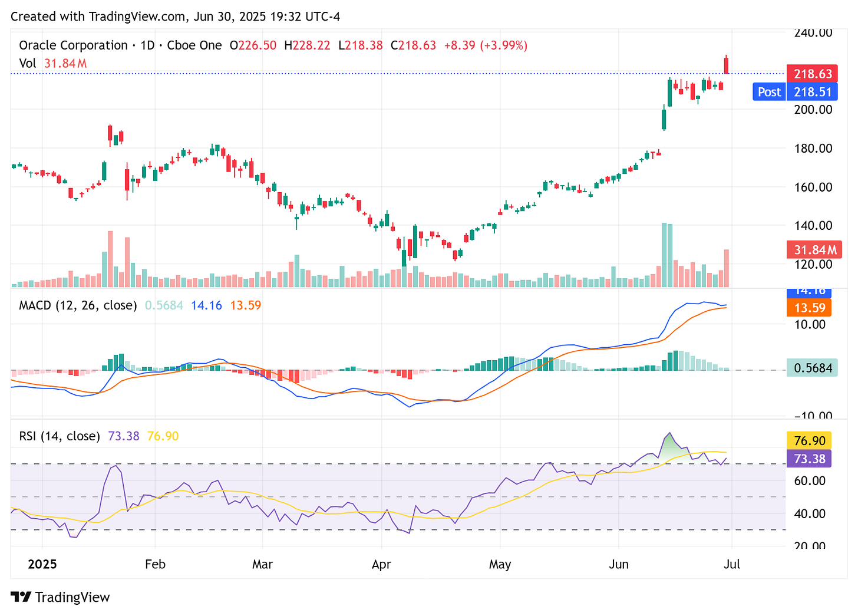This screenshot has width=858, height=616.
Task: Open the 1D timeframe selector
Action: point(147,45)
